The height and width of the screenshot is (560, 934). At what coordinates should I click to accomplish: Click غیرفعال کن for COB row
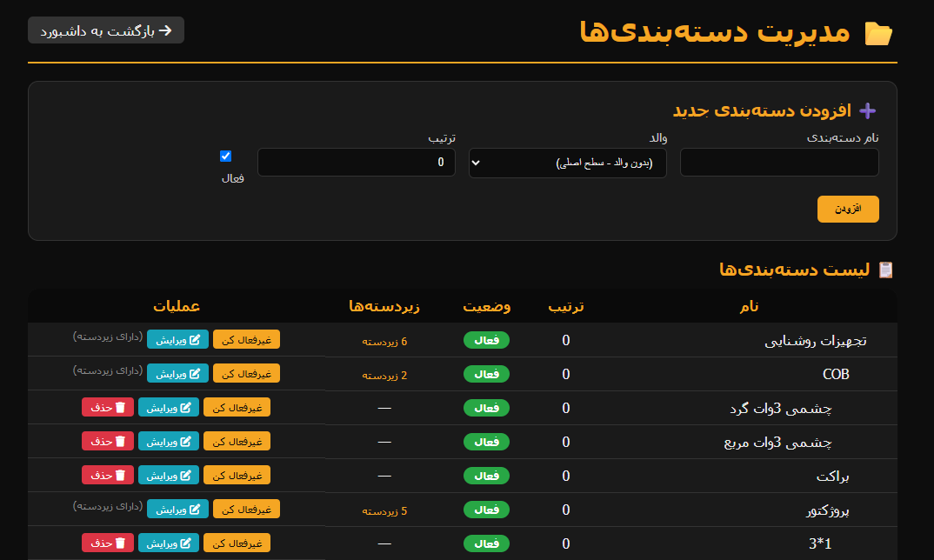(246, 374)
